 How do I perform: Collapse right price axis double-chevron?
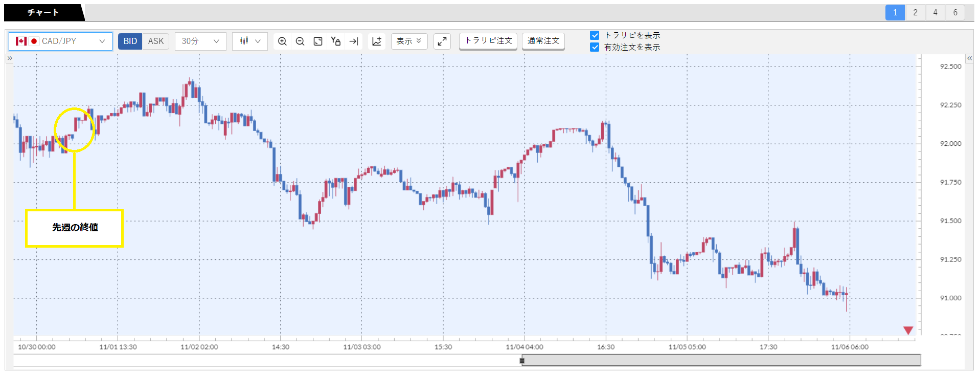point(969,58)
